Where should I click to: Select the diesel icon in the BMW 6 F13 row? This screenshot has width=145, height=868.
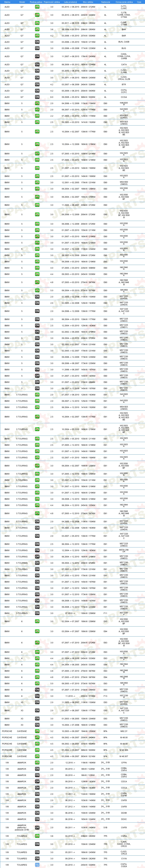click(37, 696)
